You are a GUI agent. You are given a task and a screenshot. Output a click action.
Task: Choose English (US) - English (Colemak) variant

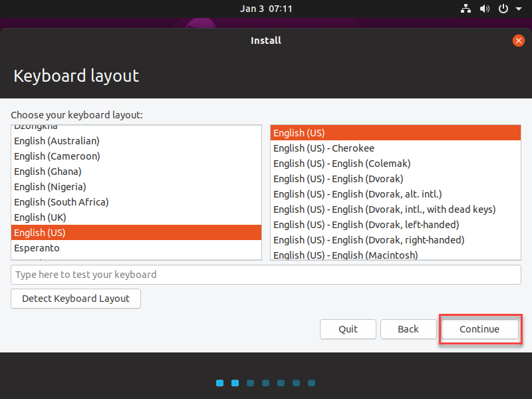pyautogui.click(x=396, y=164)
